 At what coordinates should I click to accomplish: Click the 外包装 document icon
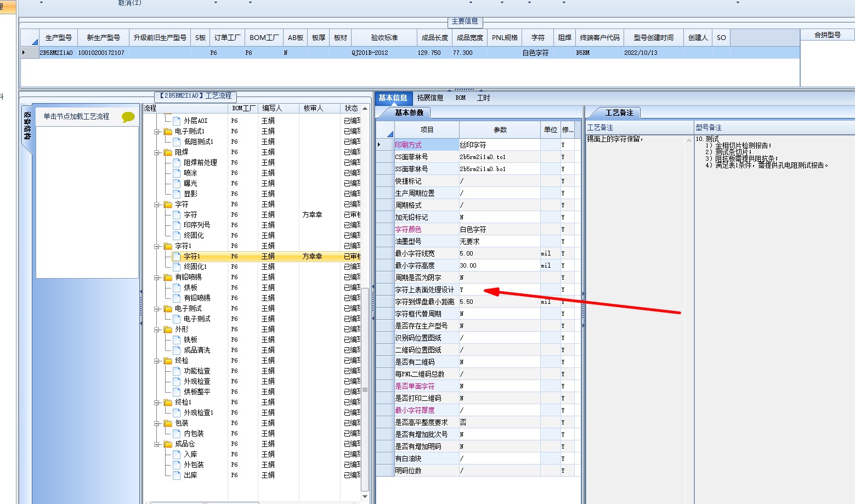[177, 465]
